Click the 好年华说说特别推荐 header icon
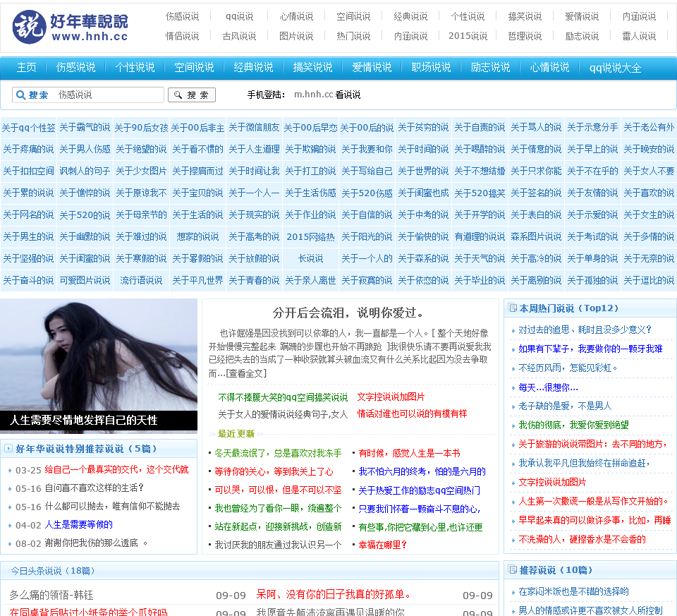677x616 pixels. click(8, 448)
